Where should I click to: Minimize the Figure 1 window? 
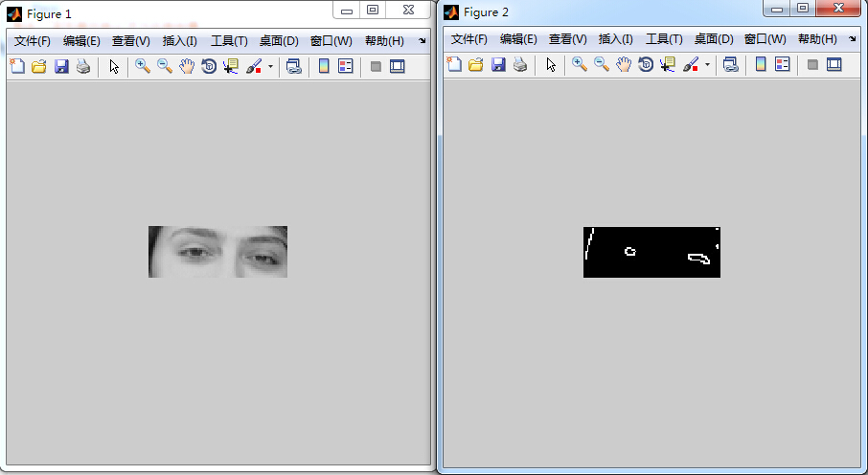pyautogui.click(x=347, y=10)
